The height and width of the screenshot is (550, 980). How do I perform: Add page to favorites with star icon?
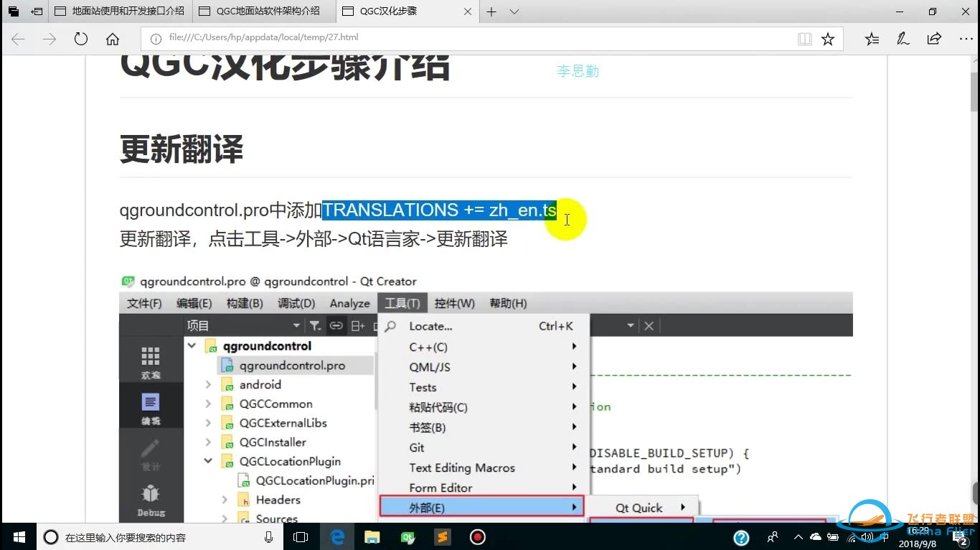click(x=828, y=39)
